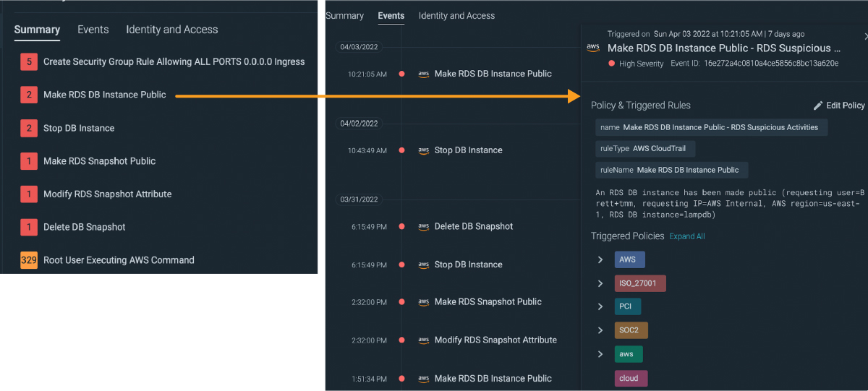Click AWS icon on 10:21:05 AM event
Screen dimensions: 868x391
[x=424, y=74]
